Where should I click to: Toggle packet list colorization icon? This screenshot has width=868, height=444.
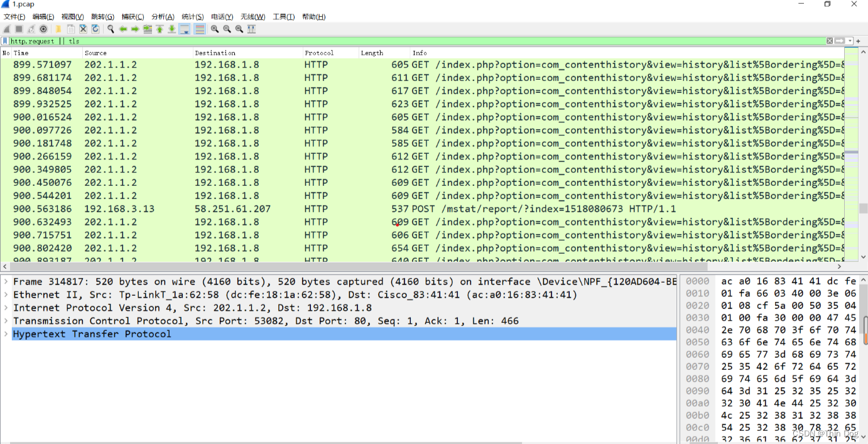pyautogui.click(x=200, y=29)
